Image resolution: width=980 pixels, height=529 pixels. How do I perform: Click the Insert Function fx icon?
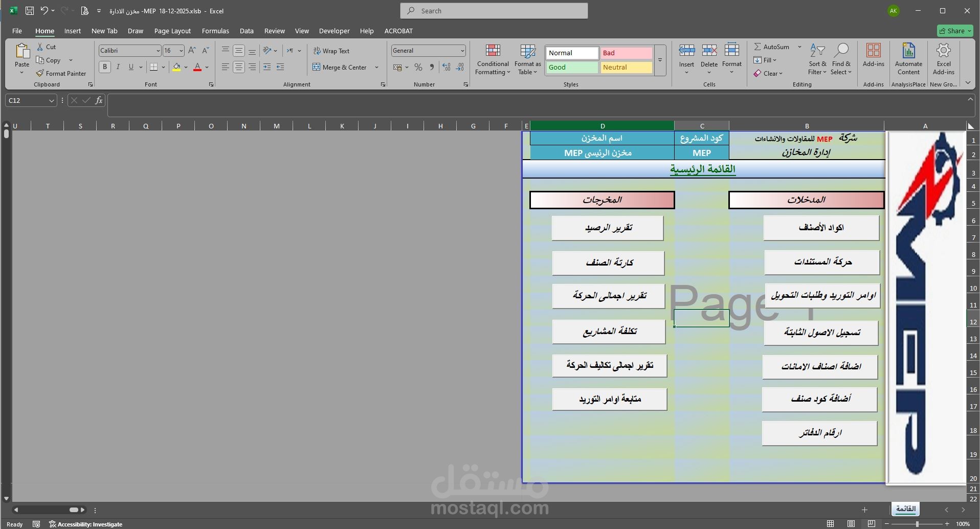(99, 100)
